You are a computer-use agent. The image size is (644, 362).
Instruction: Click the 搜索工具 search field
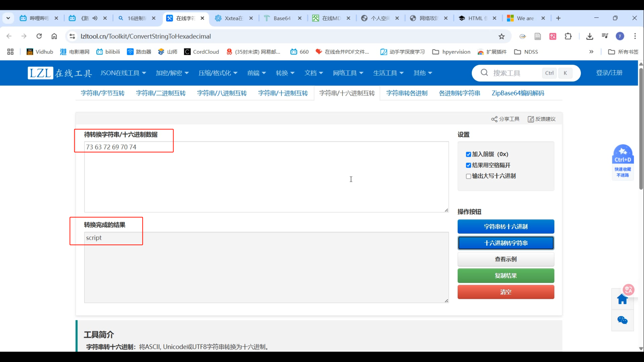(513, 73)
